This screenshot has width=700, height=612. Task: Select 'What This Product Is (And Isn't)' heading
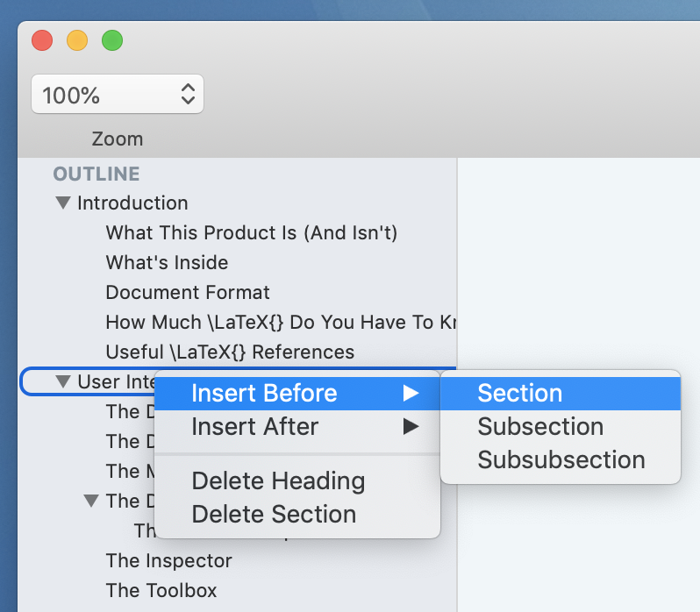click(x=252, y=233)
